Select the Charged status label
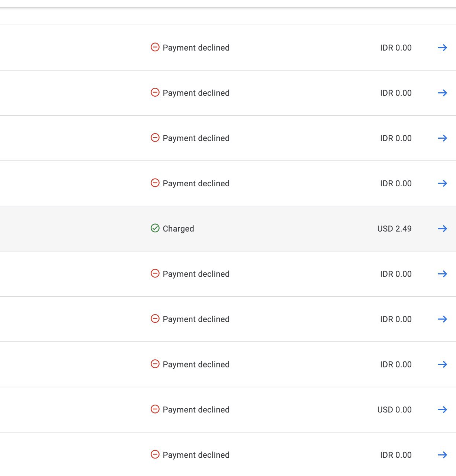Screen dimensions: 456x476 [x=178, y=229]
